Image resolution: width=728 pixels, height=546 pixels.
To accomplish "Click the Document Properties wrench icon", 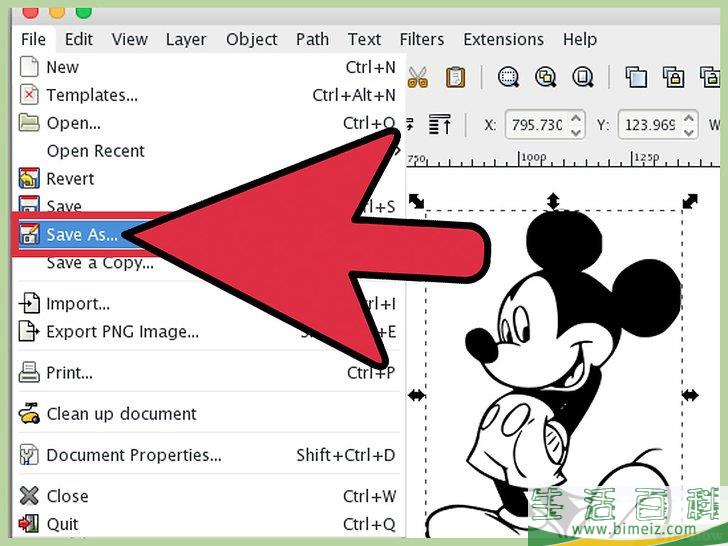I will [x=29, y=455].
